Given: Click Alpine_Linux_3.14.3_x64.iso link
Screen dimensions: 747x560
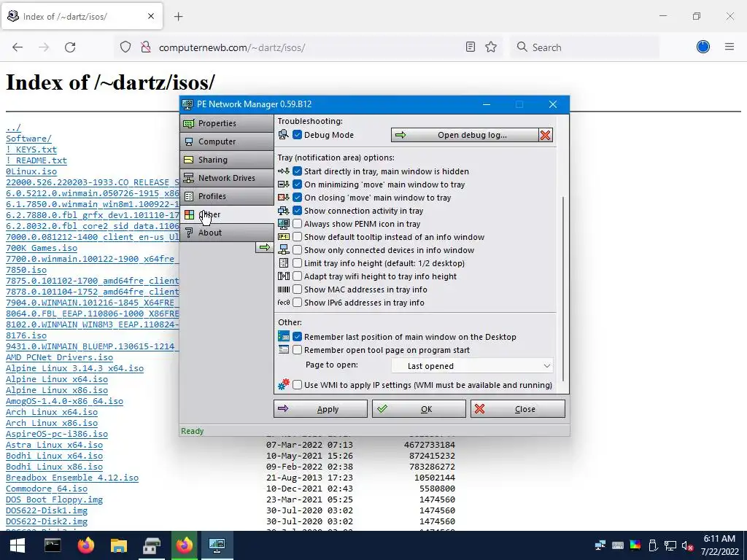Looking at the screenshot, I should click(x=75, y=368).
